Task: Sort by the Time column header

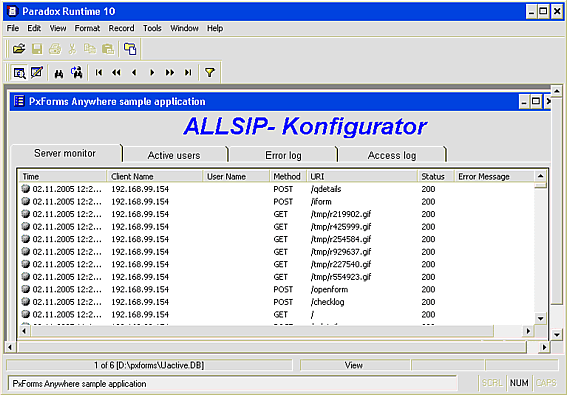Action: pos(63,177)
